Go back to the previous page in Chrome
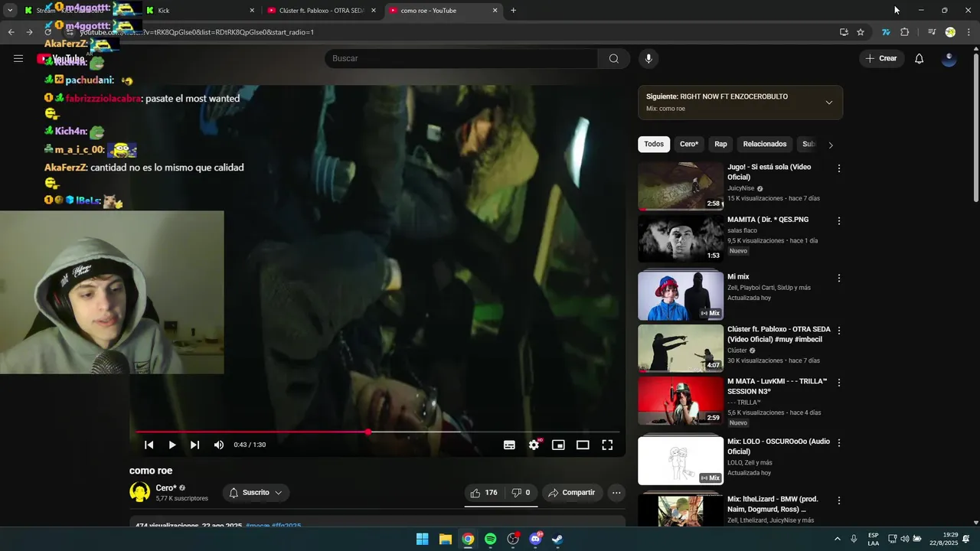980x551 pixels. (x=11, y=32)
